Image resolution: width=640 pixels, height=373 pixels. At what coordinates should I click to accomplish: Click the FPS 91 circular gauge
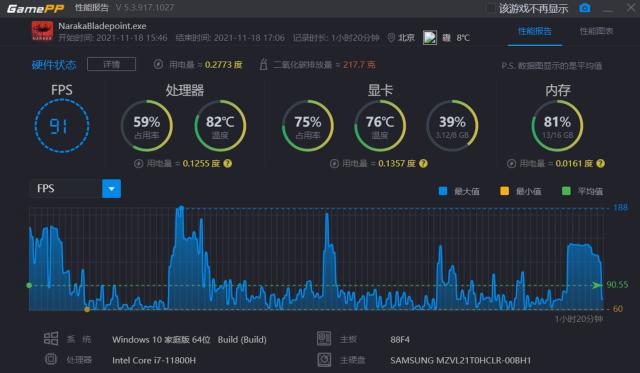[x=62, y=126]
